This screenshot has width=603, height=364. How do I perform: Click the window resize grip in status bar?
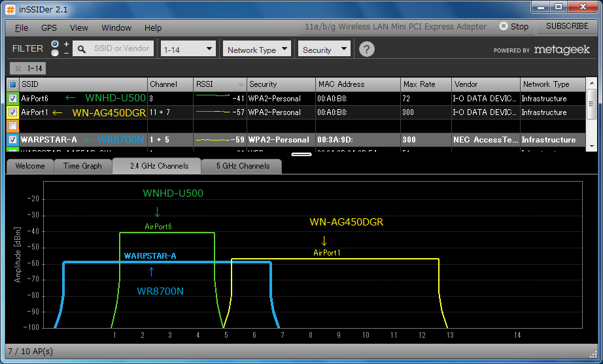click(593, 354)
